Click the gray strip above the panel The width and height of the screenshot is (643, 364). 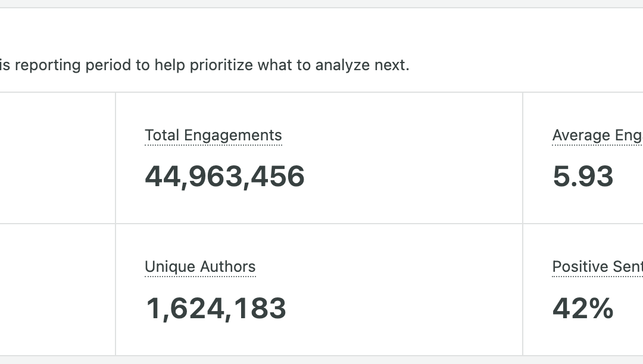pyautogui.click(x=321, y=4)
